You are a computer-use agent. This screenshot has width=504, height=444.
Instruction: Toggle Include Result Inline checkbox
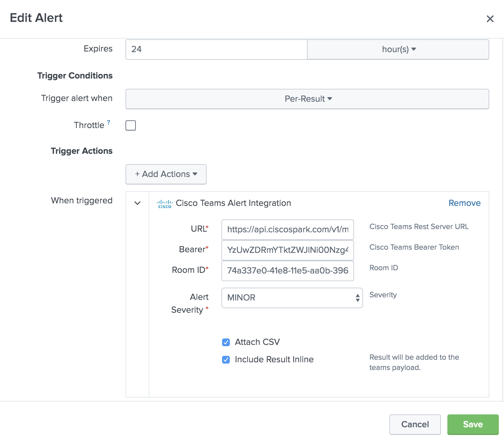pos(226,360)
